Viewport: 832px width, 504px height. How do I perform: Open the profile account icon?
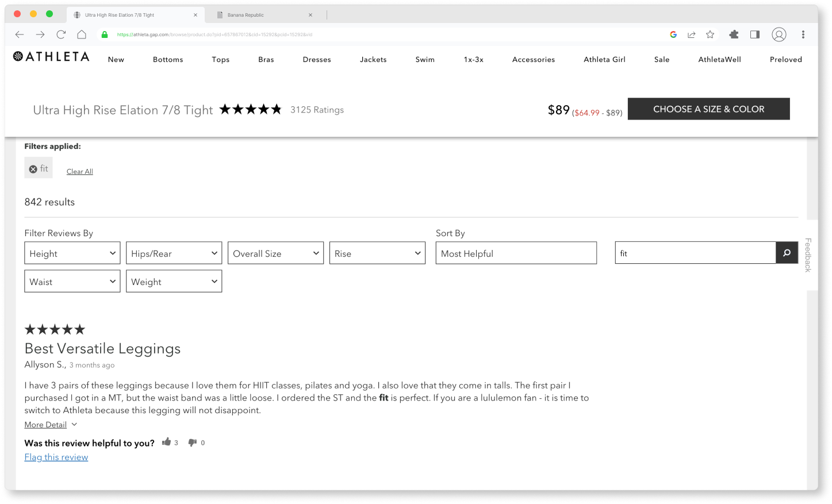(779, 34)
